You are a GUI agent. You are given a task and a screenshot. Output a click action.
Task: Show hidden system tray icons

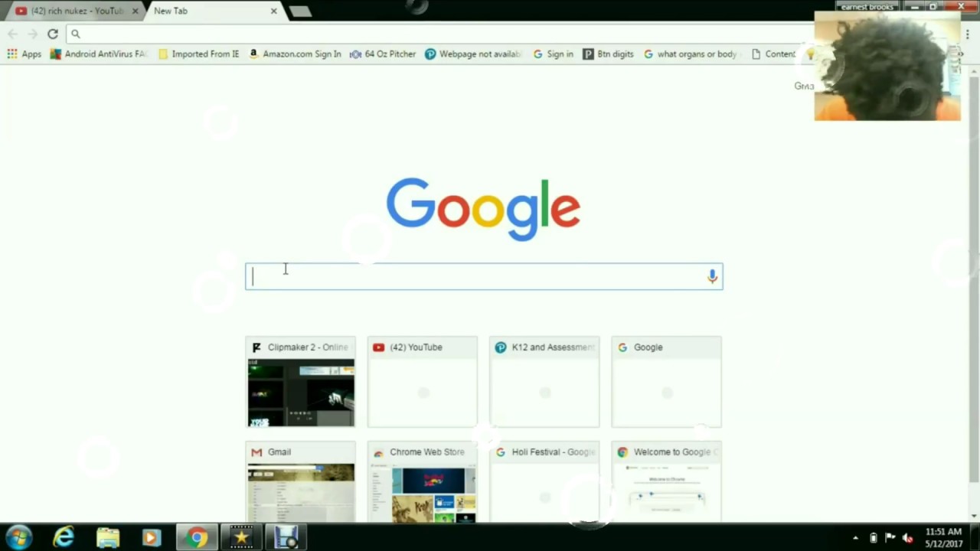(x=856, y=538)
